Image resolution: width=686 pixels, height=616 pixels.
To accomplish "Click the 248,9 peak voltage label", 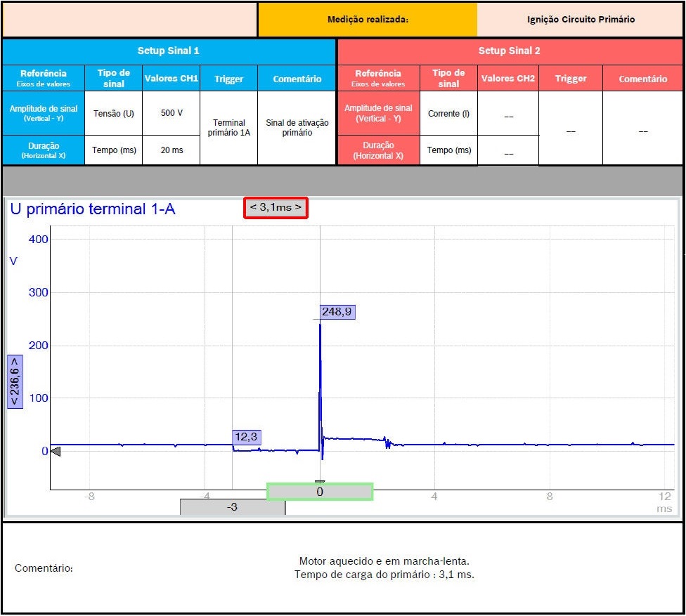I will [x=337, y=312].
